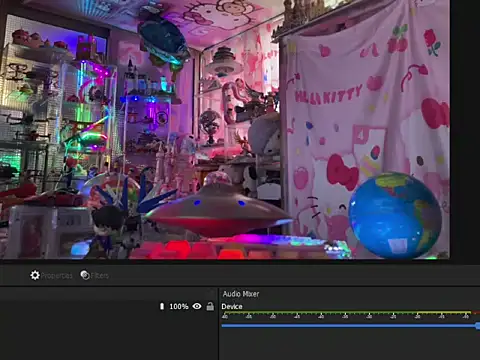Click the Audio Mixer panel title
The image size is (480, 360).
coord(241,294)
